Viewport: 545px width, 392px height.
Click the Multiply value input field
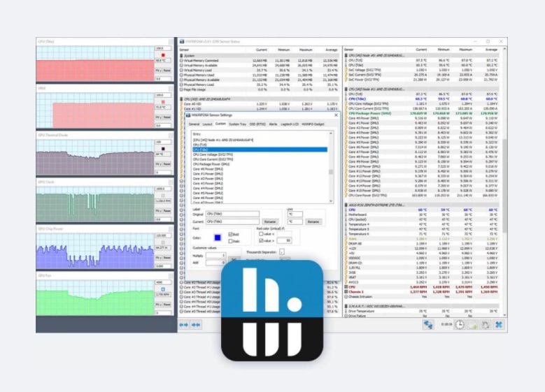pyautogui.click(x=216, y=255)
